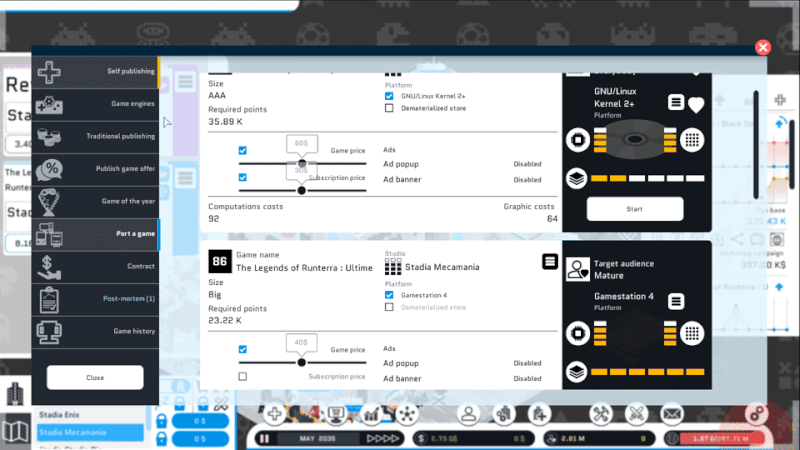Image resolution: width=800 pixels, height=450 pixels.
Task: Adjust the 40$ game price slider
Action: point(302,362)
